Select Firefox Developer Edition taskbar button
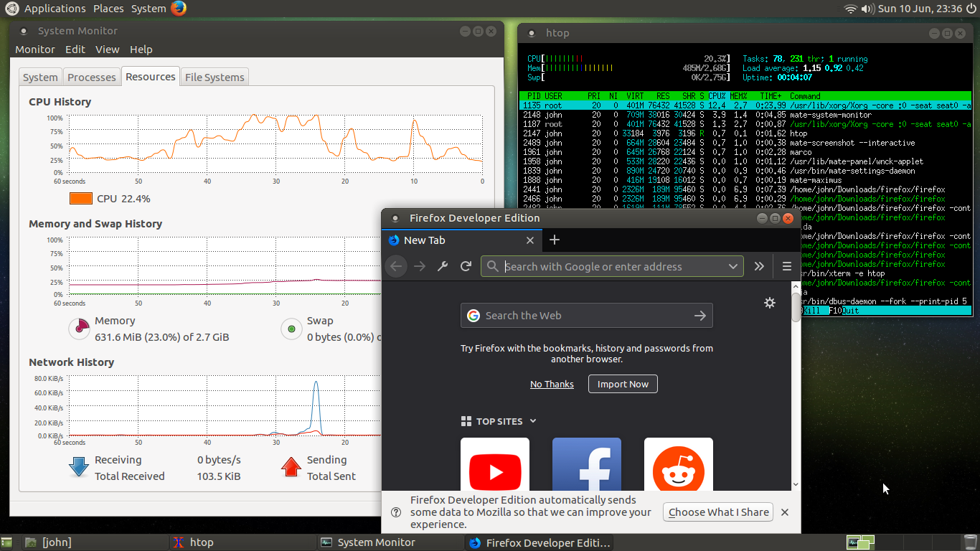 (539, 542)
